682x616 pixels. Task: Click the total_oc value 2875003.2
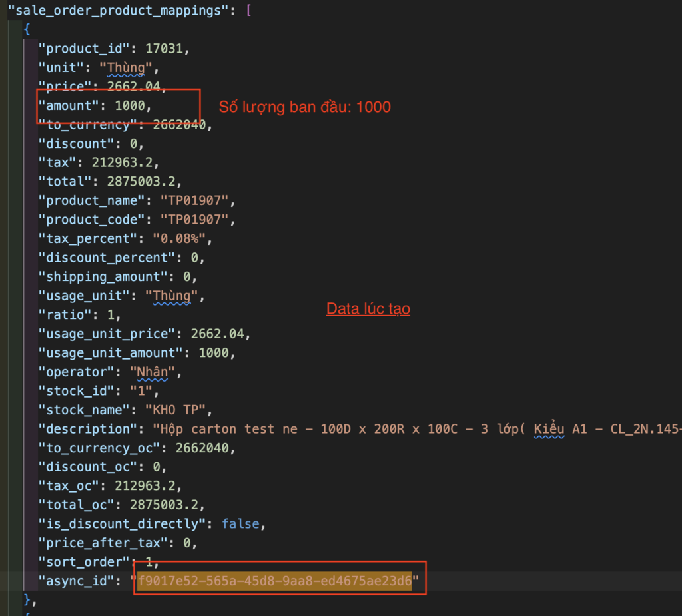pos(164,505)
